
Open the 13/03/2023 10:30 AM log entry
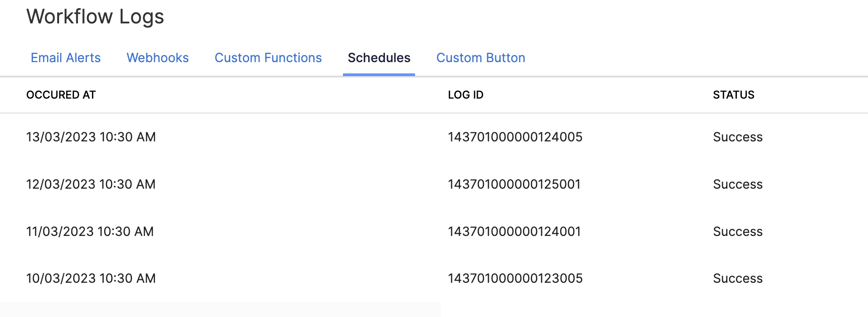91,137
